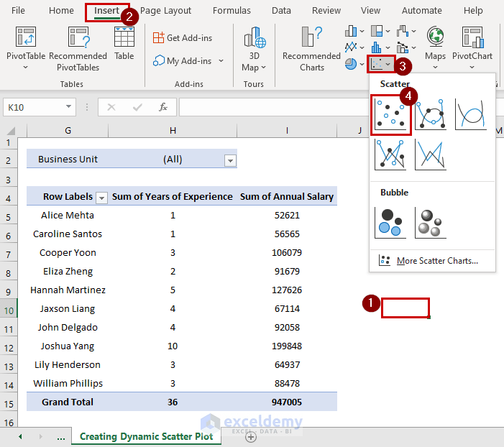Switch to the Formulas tab
Image resolution: width=504 pixels, height=447 pixels.
pos(232,11)
